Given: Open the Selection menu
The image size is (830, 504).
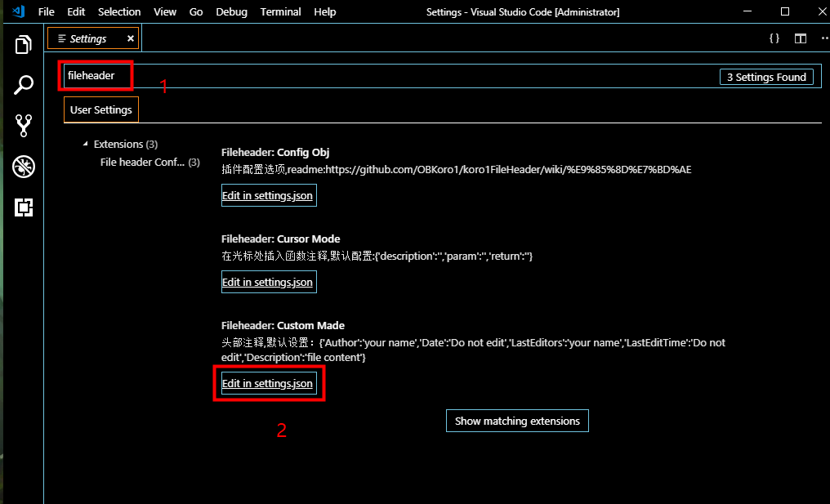Looking at the screenshot, I should click(119, 11).
